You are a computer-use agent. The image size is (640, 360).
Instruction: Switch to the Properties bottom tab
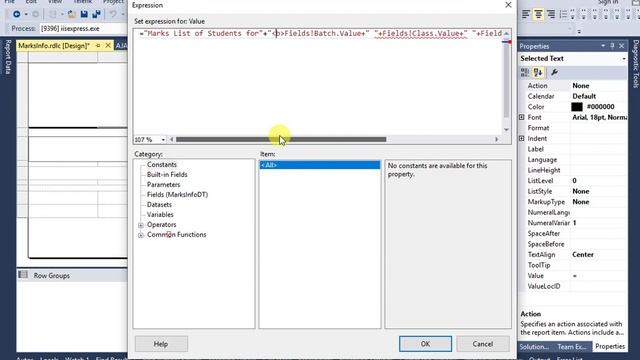pos(610,346)
